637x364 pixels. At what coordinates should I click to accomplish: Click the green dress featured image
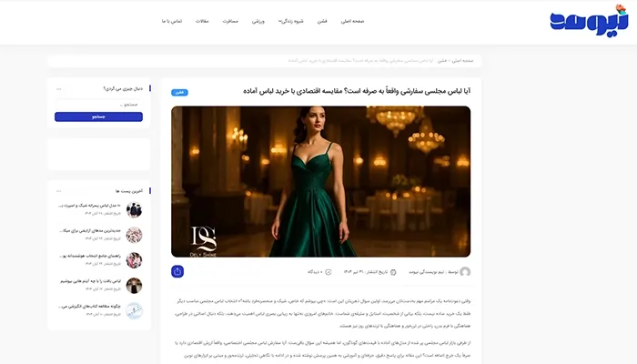(321, 182)
